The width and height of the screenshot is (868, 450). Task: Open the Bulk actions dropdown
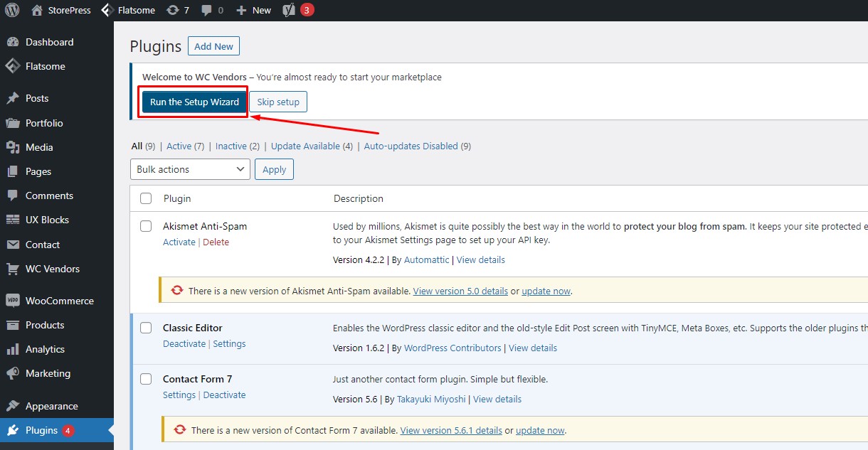[190, 169]
